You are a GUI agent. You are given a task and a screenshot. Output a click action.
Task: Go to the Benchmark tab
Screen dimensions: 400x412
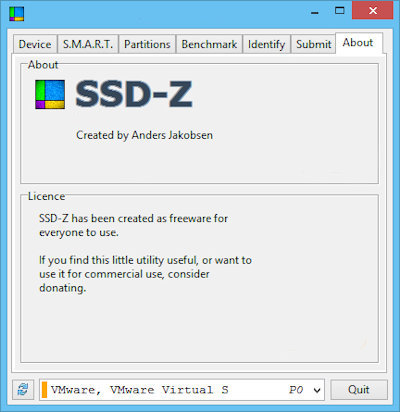(x=209, y=44)
